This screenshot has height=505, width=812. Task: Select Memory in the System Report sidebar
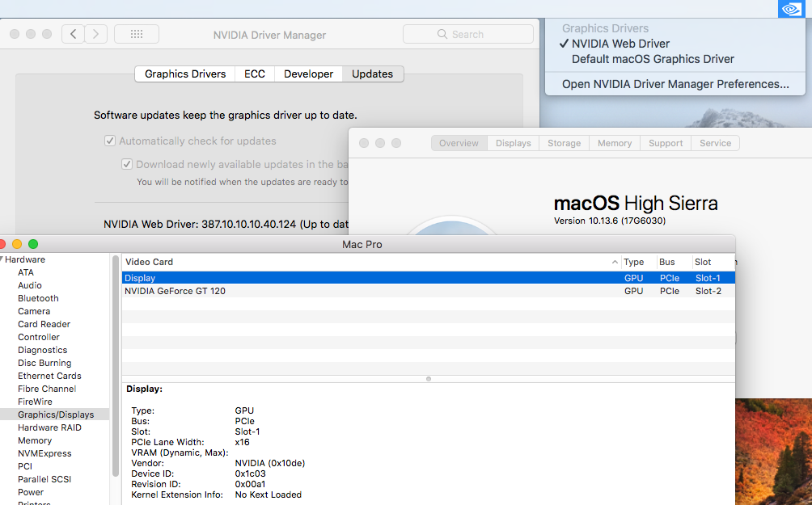[35, 440]
